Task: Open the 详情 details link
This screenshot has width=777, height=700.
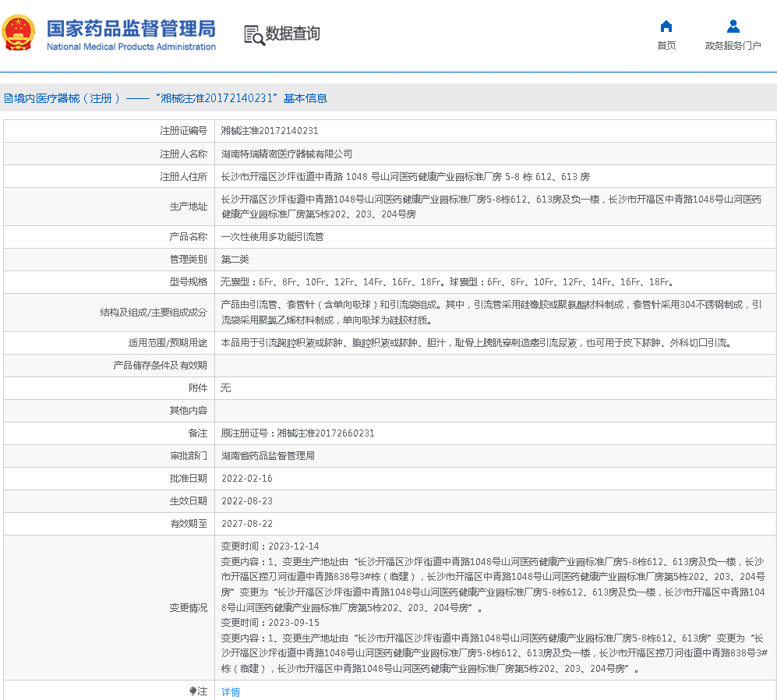Action: tap(231, 691)
